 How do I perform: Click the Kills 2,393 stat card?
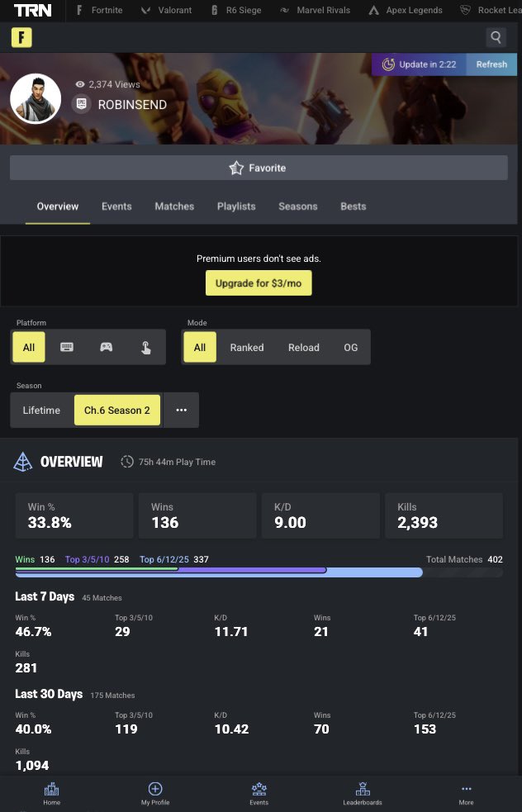[x=444, y=515]
